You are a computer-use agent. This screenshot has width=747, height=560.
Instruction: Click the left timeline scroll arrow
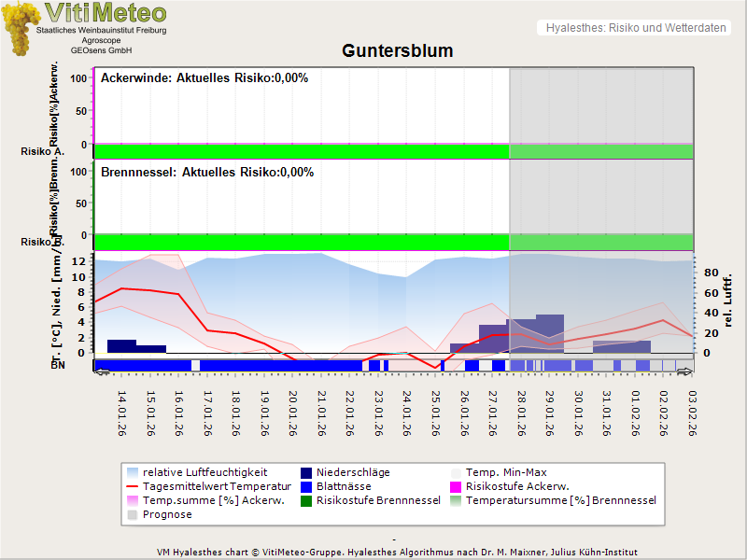coord(102,371)
